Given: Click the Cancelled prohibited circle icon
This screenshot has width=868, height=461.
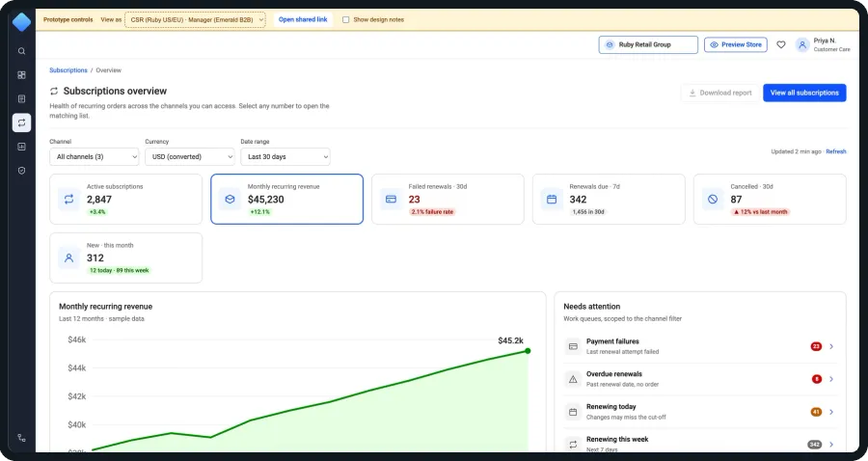Looking at the screenshot, I should click(x=713, y=200).
